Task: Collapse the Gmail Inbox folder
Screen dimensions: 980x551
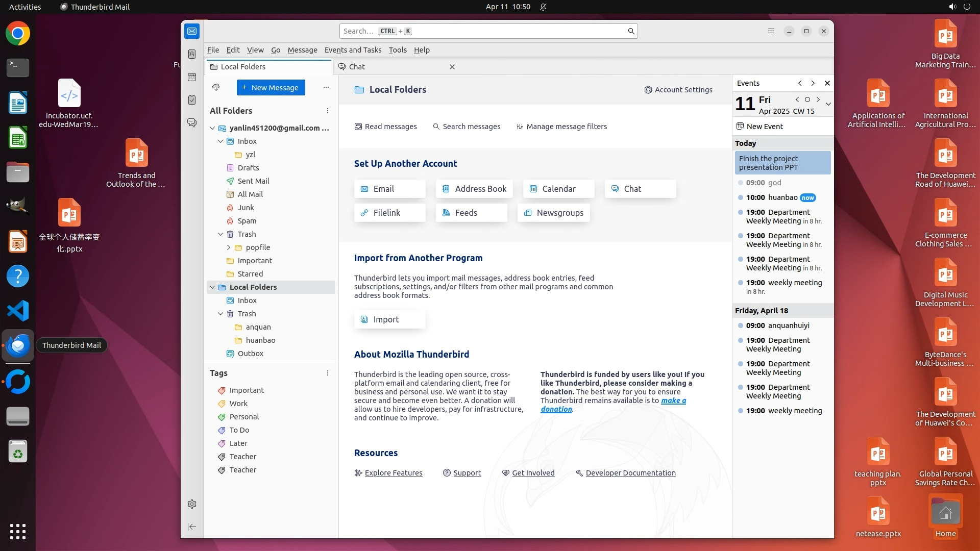Action: (220, 141)
